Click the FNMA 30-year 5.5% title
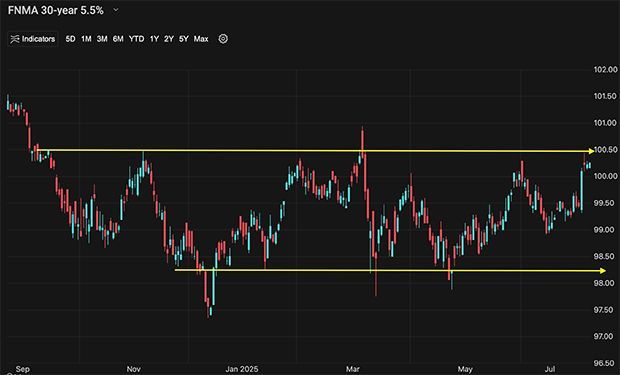 click(56, 10)
